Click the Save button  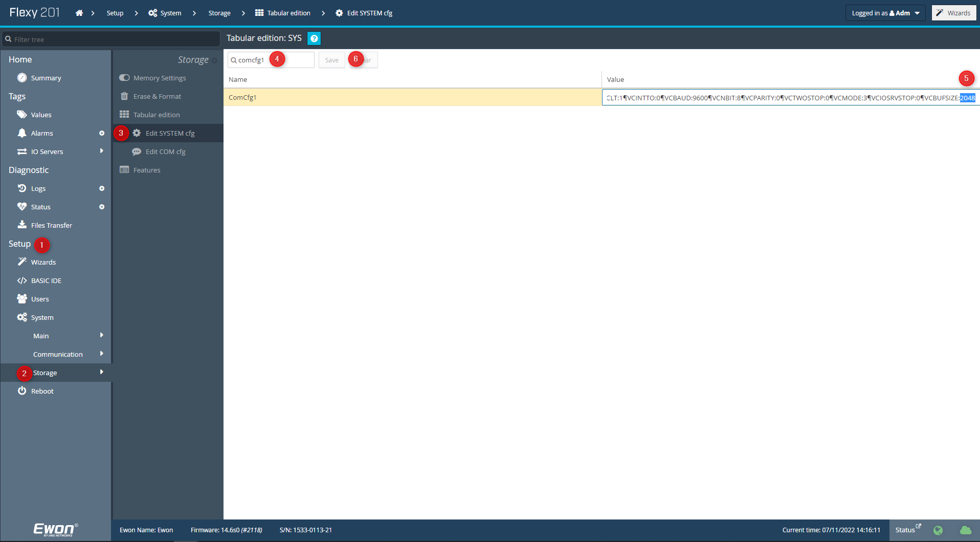[331, 60]
